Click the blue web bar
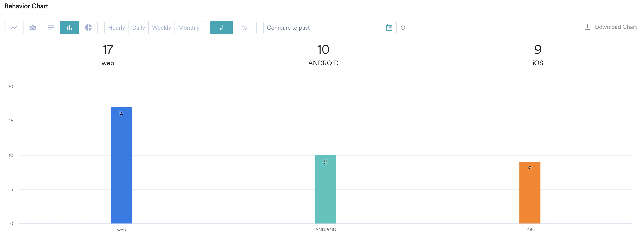 [121, 165]
